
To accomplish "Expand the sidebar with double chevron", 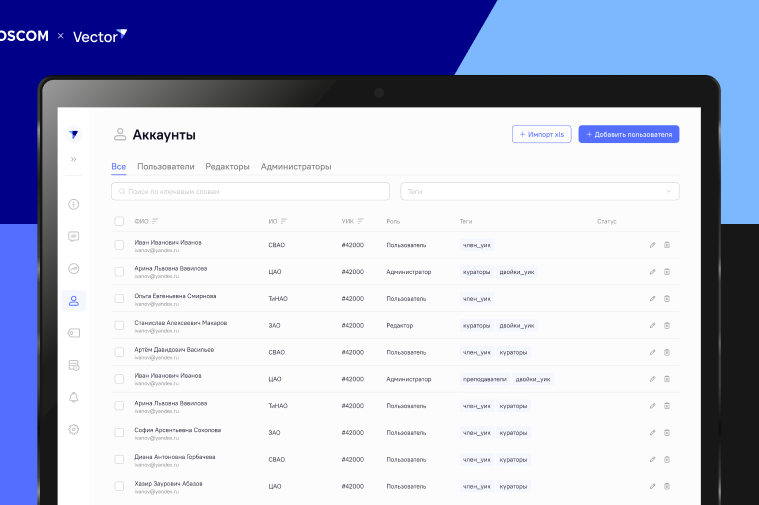I will 73,159.
